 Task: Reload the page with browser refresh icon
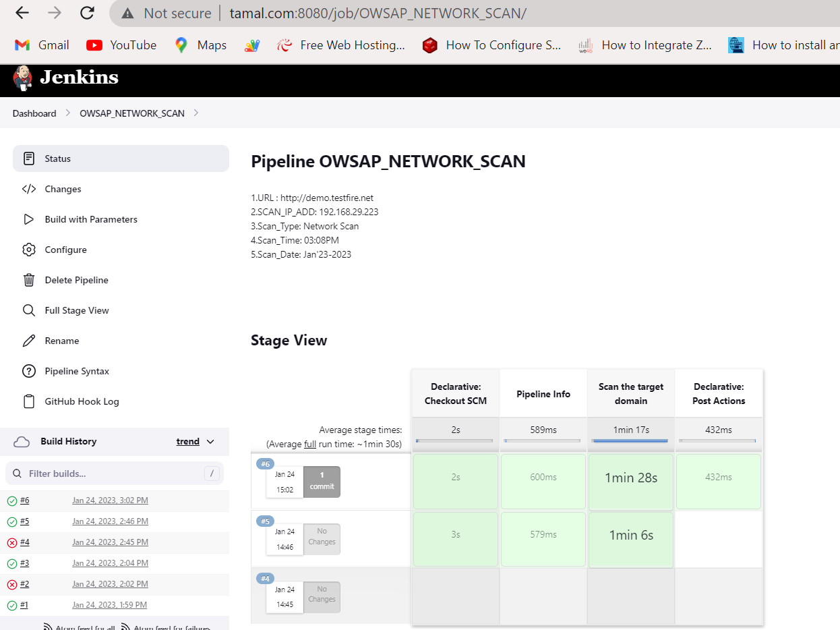coord(87,13)
